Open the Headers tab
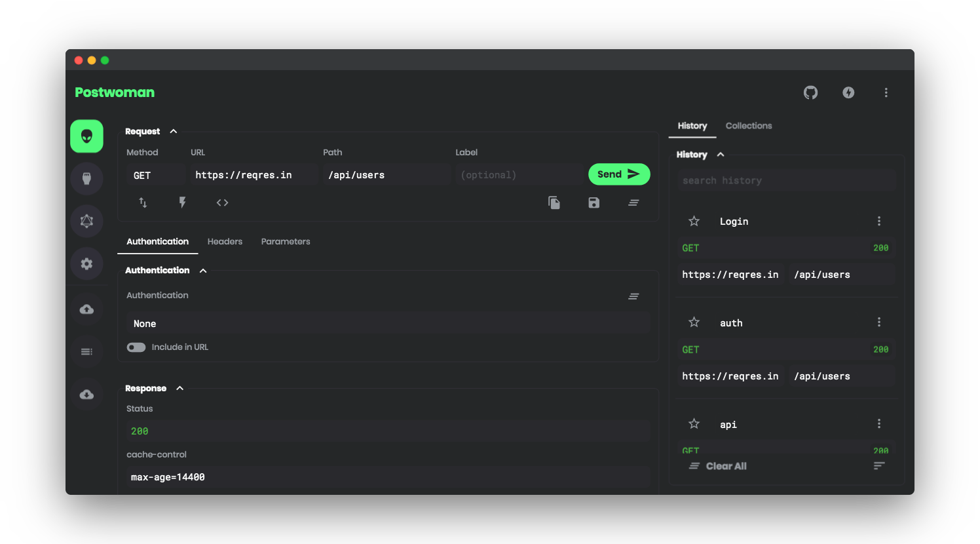 coord(225,241)
